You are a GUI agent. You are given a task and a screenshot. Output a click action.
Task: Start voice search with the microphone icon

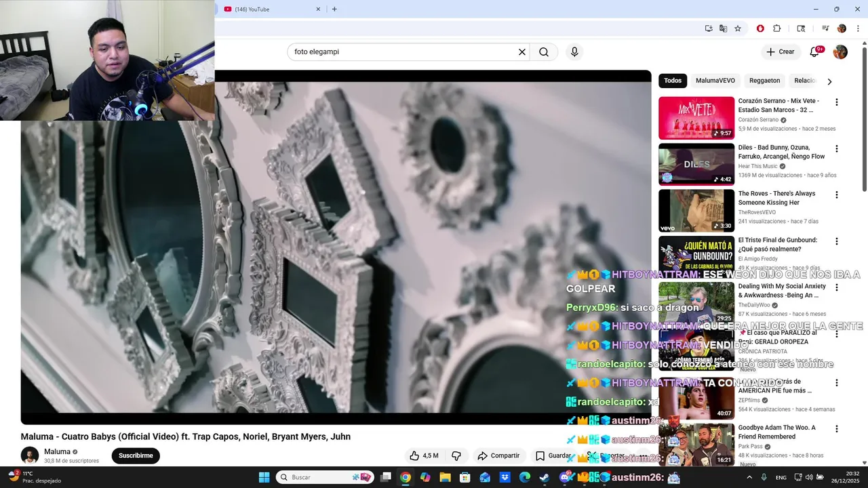coord(574,52)
